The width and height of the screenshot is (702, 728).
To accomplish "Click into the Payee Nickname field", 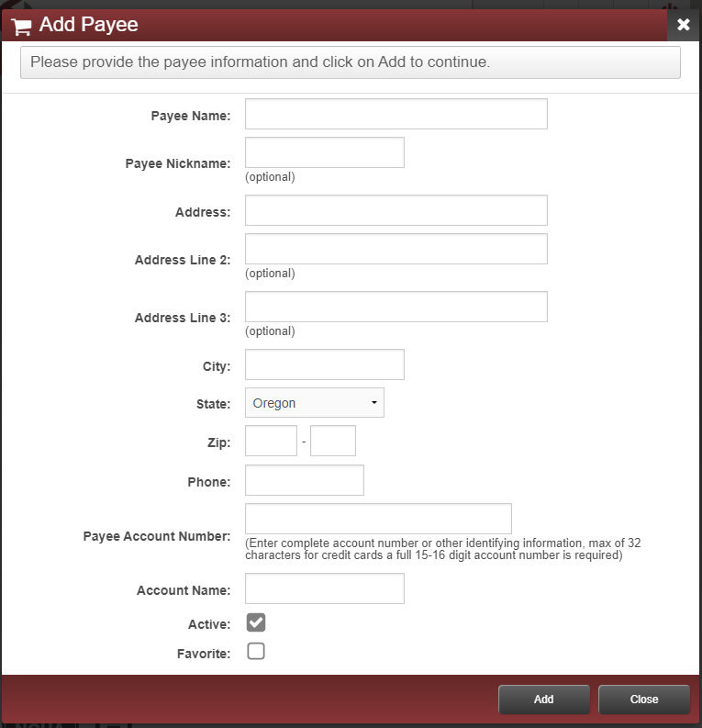I will [x=324, y=152].
